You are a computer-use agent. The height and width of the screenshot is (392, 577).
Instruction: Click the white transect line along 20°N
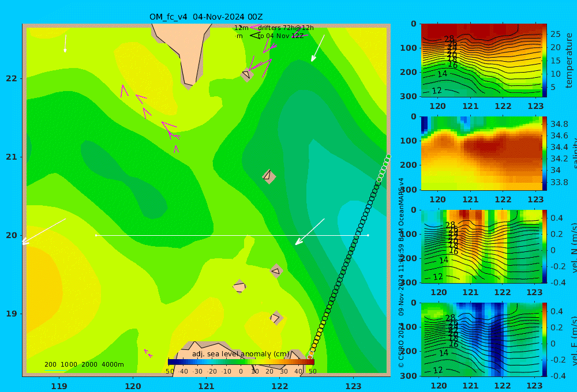point(232,235)
